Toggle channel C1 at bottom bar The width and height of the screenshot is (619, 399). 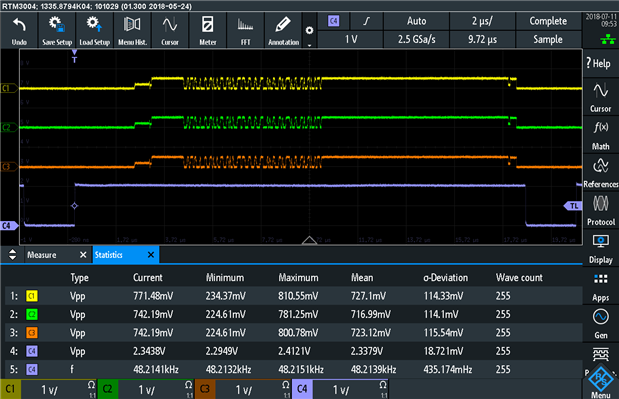10,389
